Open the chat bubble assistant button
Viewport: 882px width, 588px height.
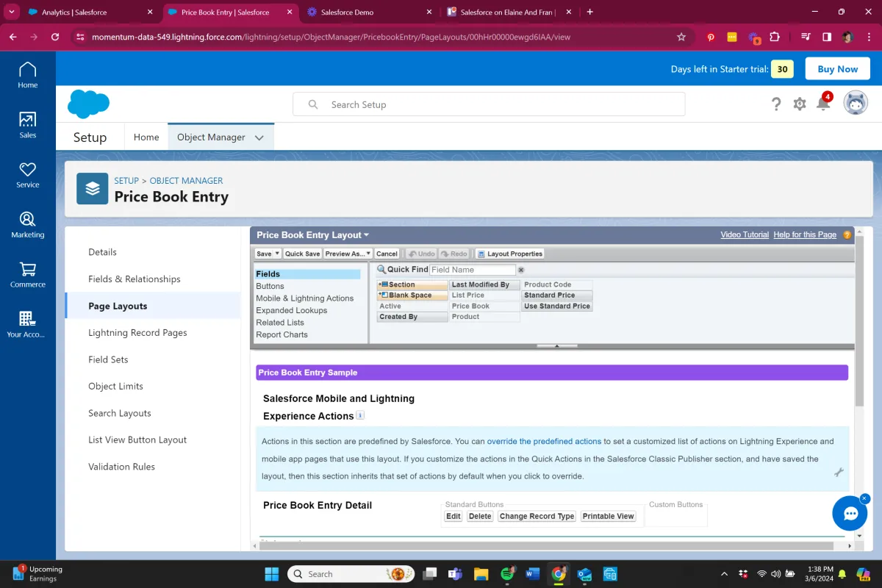tap(850, 513)
